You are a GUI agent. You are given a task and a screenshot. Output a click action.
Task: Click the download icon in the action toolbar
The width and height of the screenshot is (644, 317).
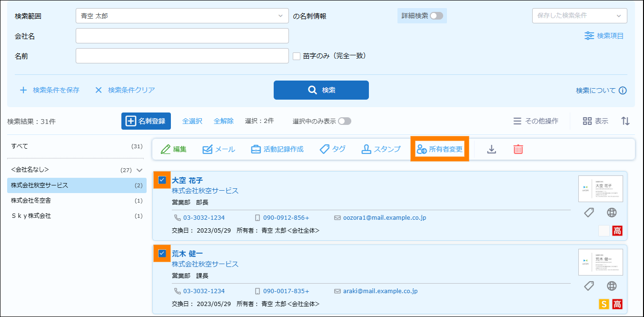point(492,149)
